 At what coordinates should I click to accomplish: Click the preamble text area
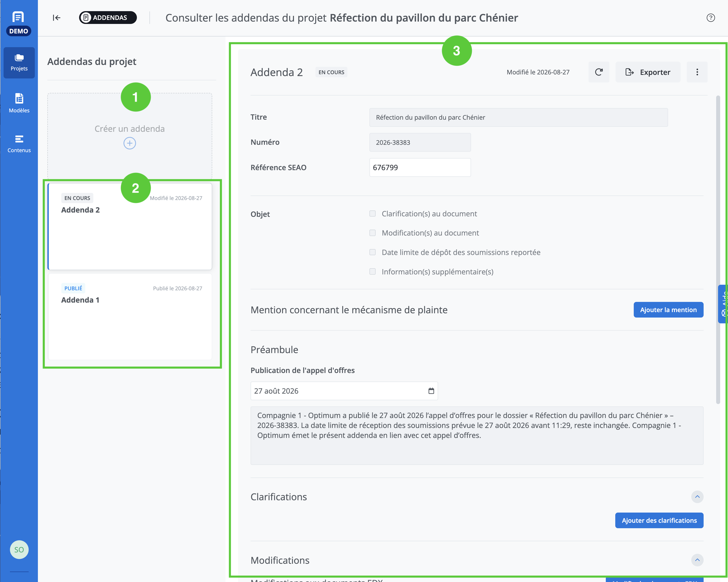(477, 435)
